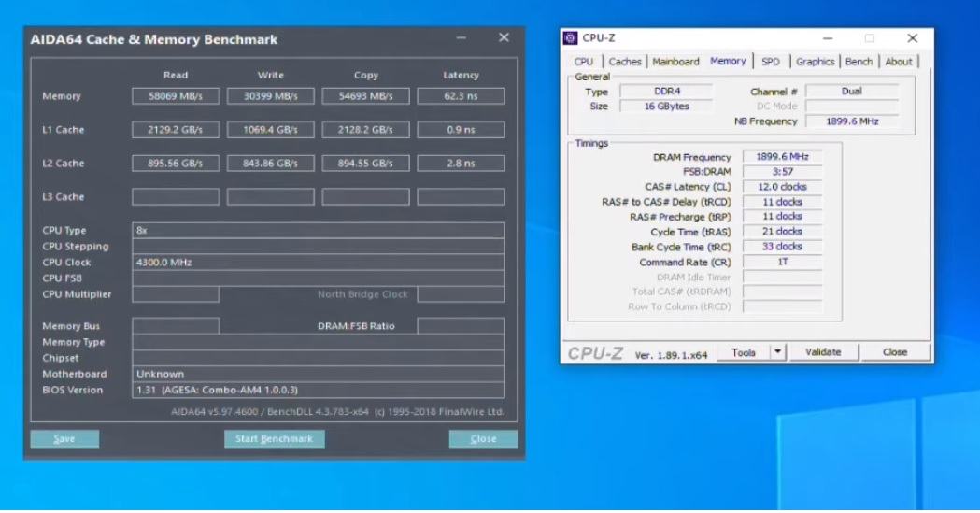Viewport: 980px width, 513px height.
Task: Close the CPU-Z window with X icon
Action: (912, 38)
